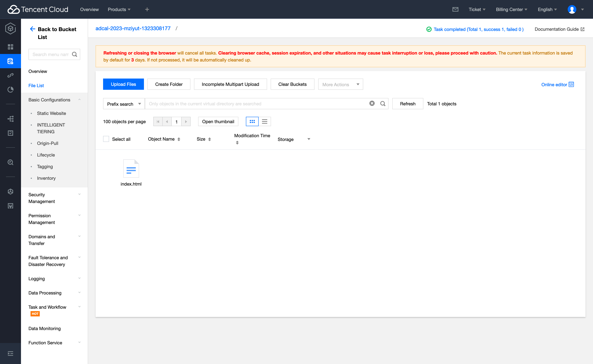The image size is (593, 364).
Task: Open the Static Website configuration
Action: [x=52, y=113]
